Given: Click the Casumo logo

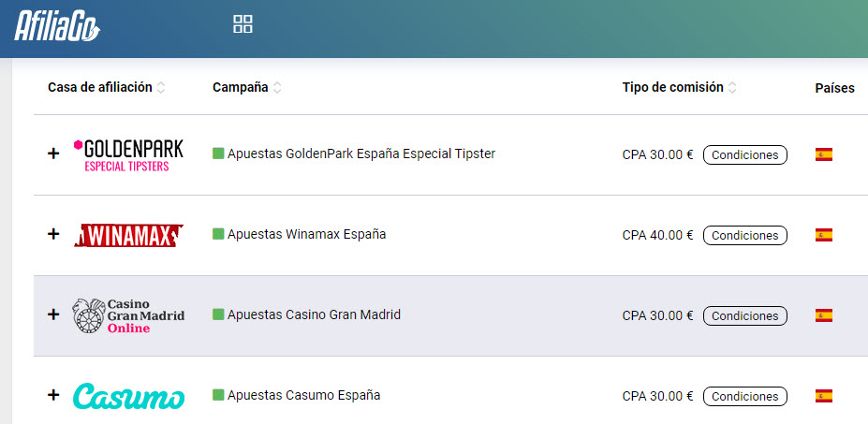Looking at the screenshot, I should click(x=128, y=396).
